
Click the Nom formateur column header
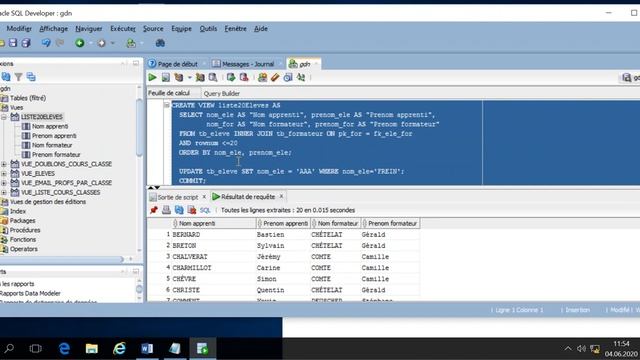coord(336,223)
